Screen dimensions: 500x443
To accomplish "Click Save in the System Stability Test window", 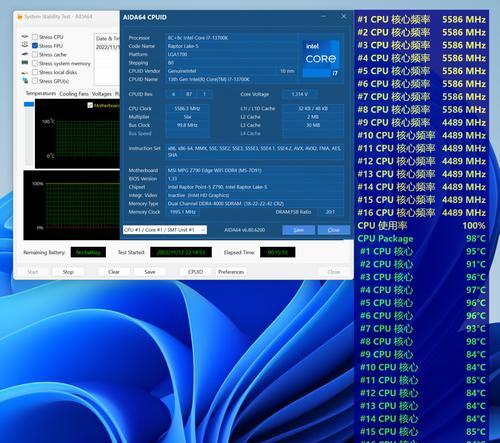I will click(x=150, y=272).
